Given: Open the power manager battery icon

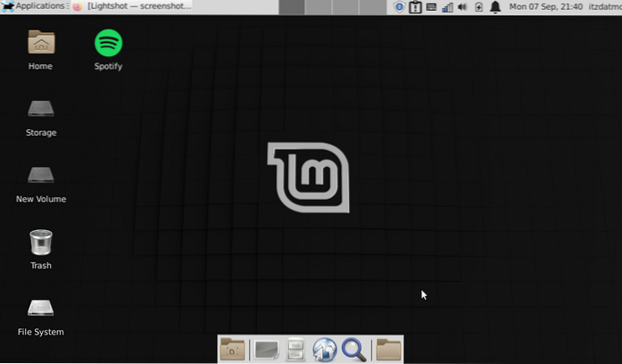Looking at the screenshot, I should pos(478,7).
